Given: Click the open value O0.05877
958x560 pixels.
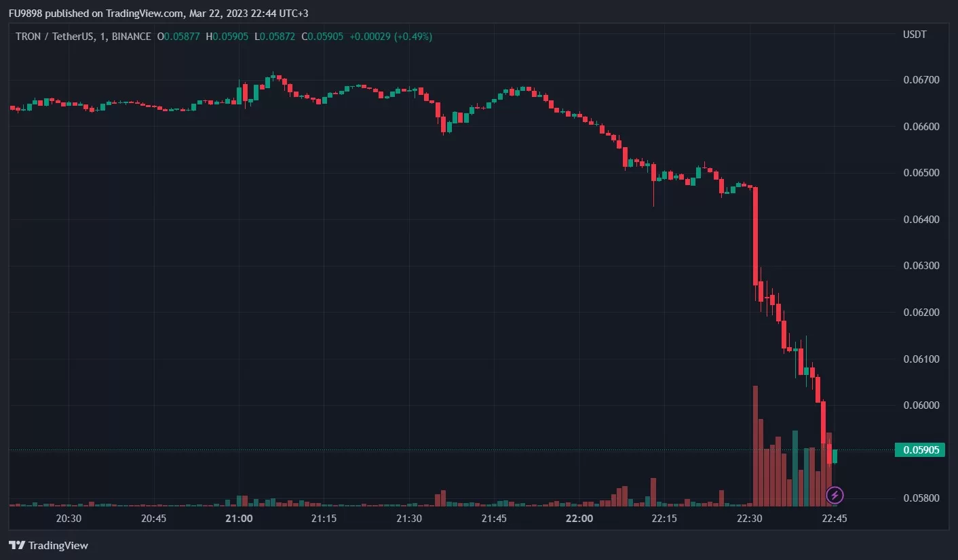Looking at the screenshot, I should [178, 37].
